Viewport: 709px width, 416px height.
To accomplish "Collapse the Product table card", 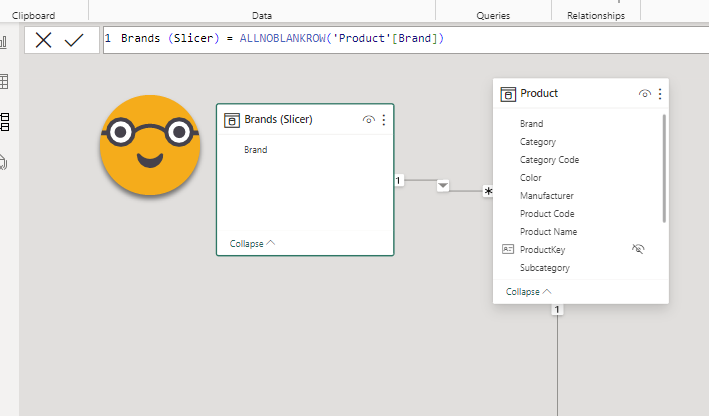I will (528, 292).
